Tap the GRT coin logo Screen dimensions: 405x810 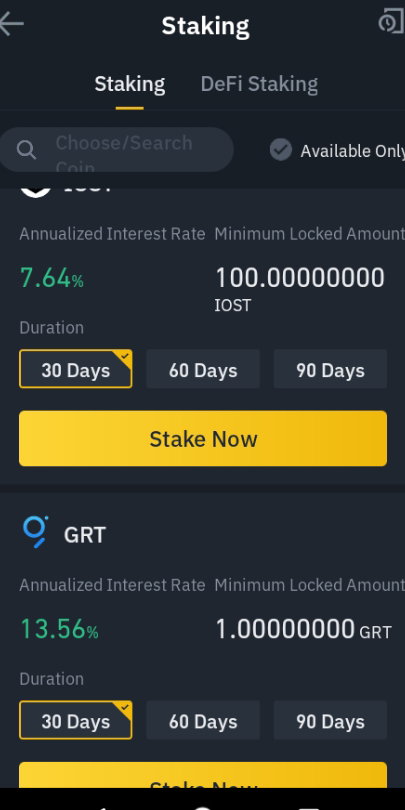click(36, 532)
